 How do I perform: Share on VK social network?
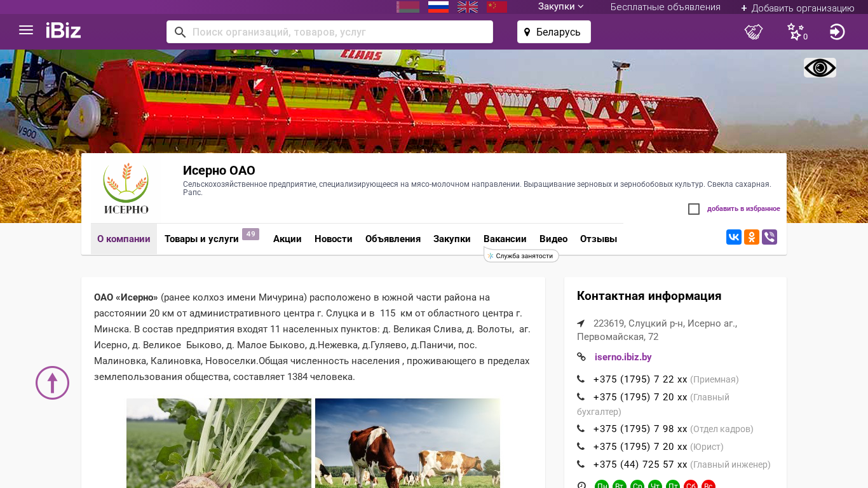click(x=734, y=237)
